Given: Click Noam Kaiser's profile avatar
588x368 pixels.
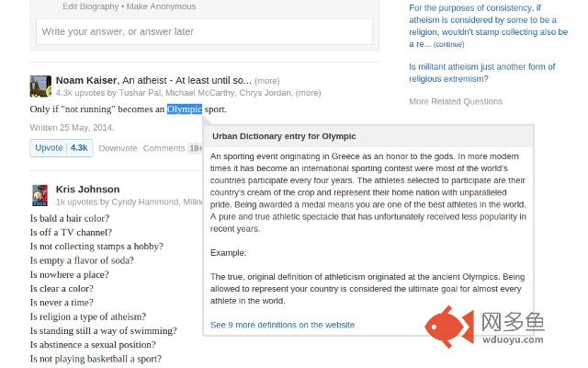Looking at the screenshot, I should [40, 86].
